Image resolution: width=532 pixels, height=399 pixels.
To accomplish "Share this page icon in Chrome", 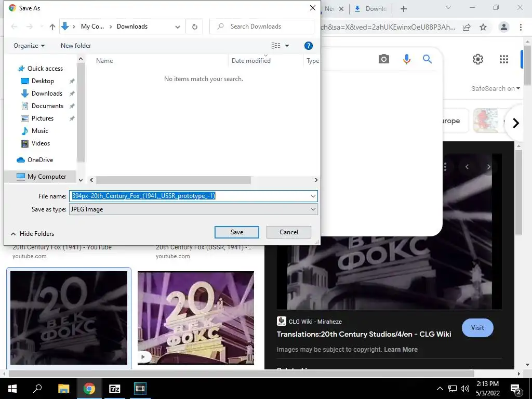I will (x=467, y=28).
